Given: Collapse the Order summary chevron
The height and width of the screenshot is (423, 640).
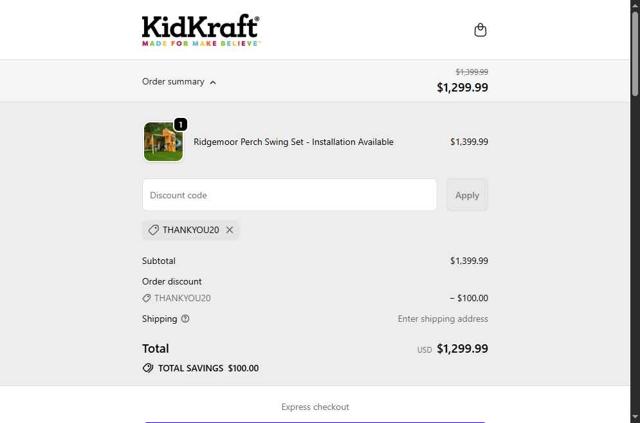Looking at the screenshot, I should click(x=213, y=82).
